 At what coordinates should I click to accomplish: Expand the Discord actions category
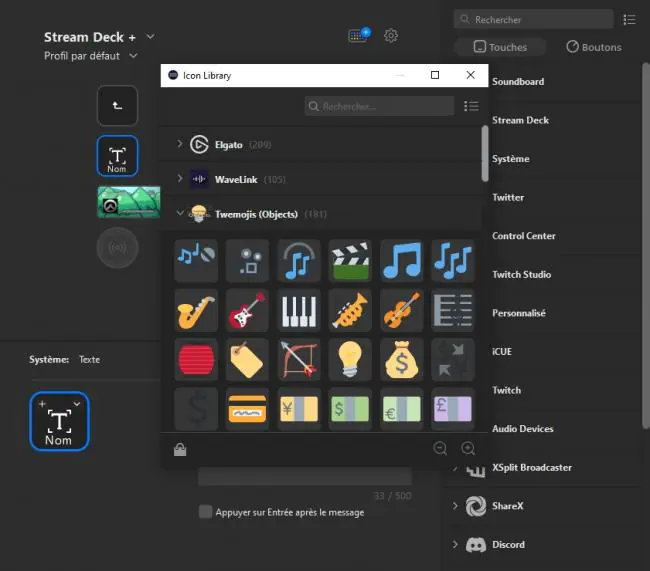(x=455, y=544)
